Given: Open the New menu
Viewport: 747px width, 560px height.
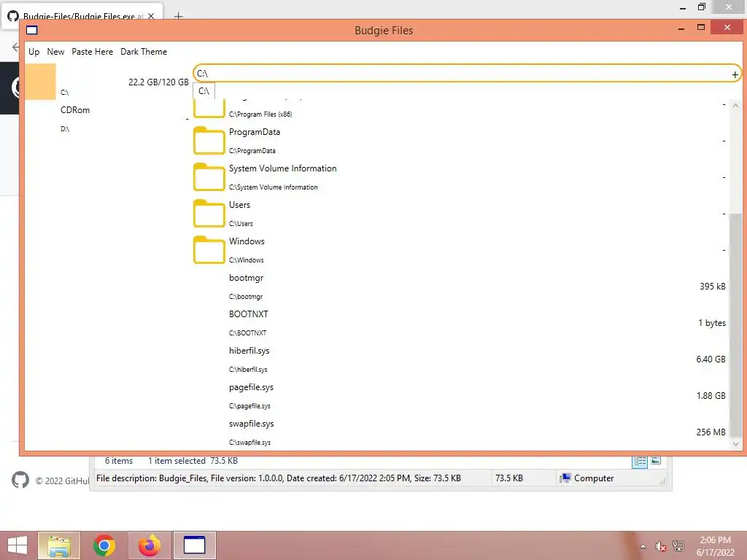Looking at the screenshot, I should [55, 52].
